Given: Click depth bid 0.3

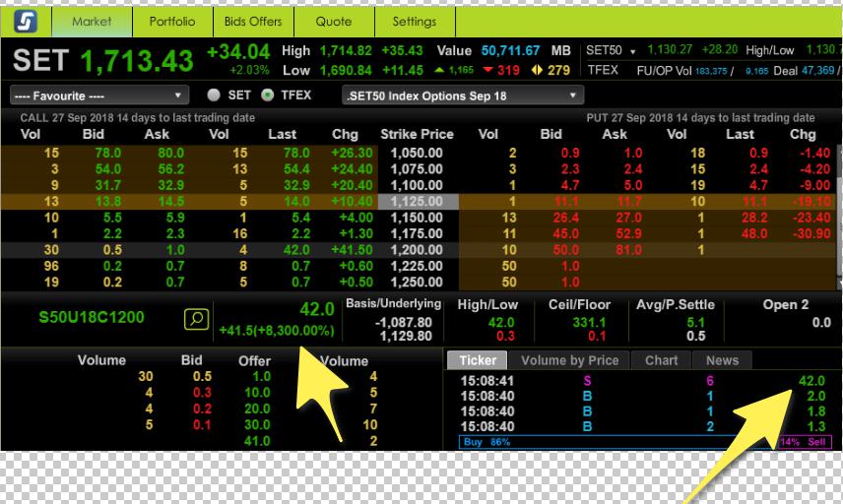Looking at the screenshot, I should (x=202, y=393).
